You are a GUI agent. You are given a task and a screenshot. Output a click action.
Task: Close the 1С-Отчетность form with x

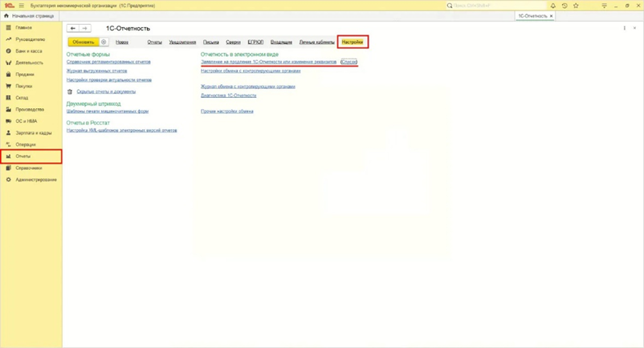634,28
